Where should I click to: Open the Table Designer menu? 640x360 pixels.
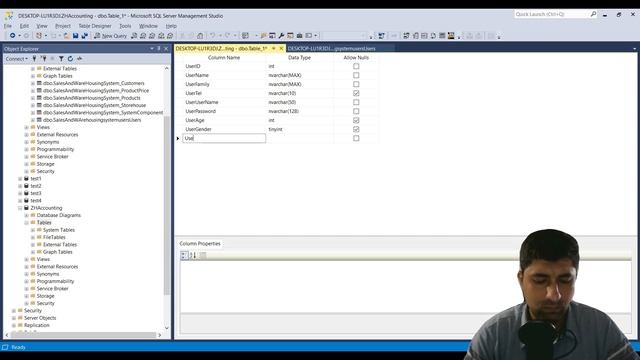pos(95,26)
